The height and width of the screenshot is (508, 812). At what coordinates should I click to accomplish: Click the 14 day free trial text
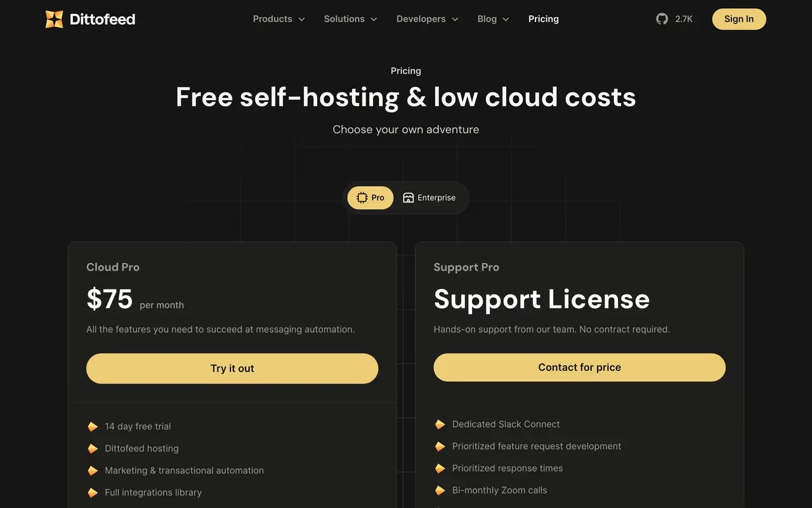[x=138, y=426]
